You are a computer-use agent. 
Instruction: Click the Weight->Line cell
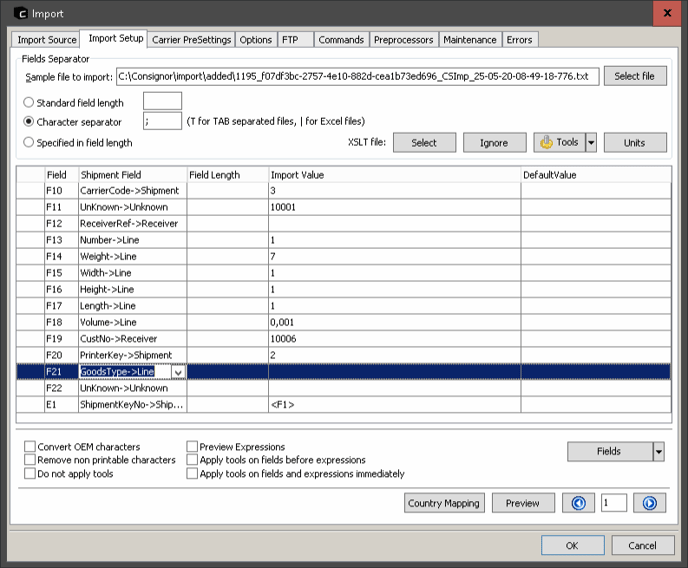coord(133,257)
